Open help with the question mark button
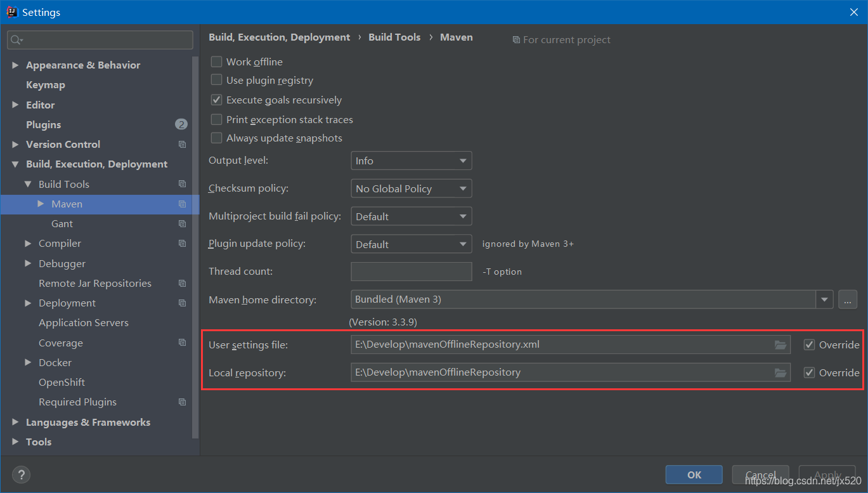The image size is (868, 493). (21, 475)
